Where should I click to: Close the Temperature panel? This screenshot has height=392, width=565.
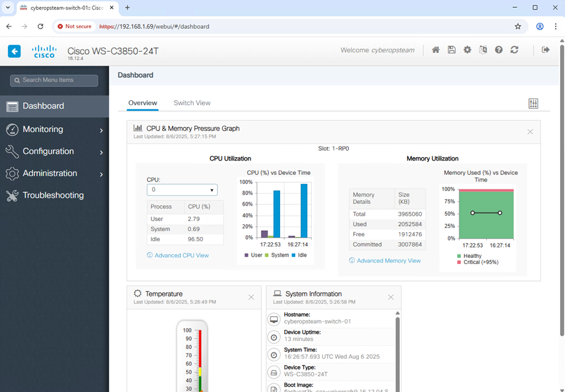(251, 297)
